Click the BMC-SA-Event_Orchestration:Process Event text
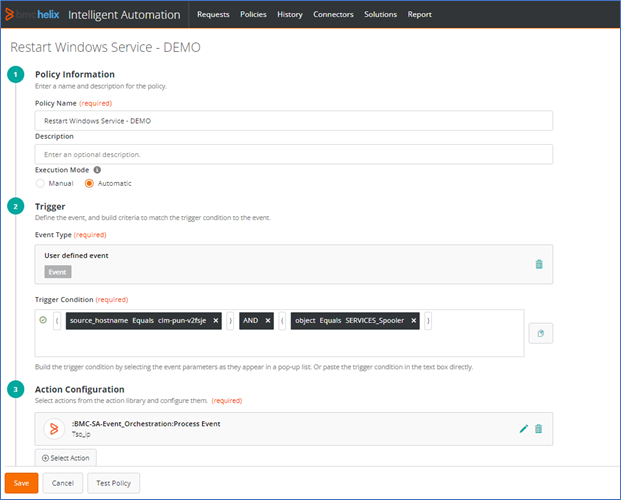The width and height of the screenshot is (621, 500). tap(146, 424)
